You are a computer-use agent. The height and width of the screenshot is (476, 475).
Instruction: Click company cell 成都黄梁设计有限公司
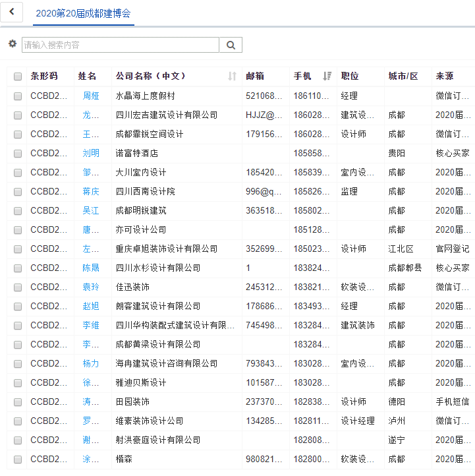[158, 345]
